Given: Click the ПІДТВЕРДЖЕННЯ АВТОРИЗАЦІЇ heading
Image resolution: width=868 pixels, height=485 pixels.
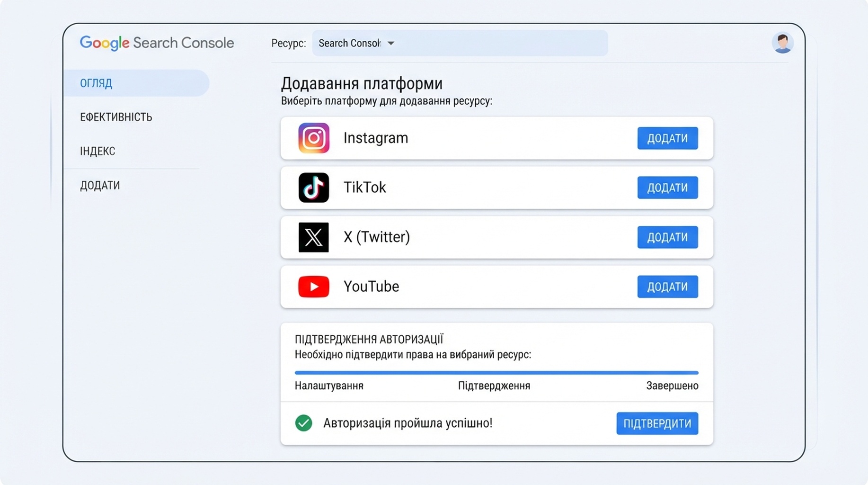Looking at the screenshot, I should 369,340.
